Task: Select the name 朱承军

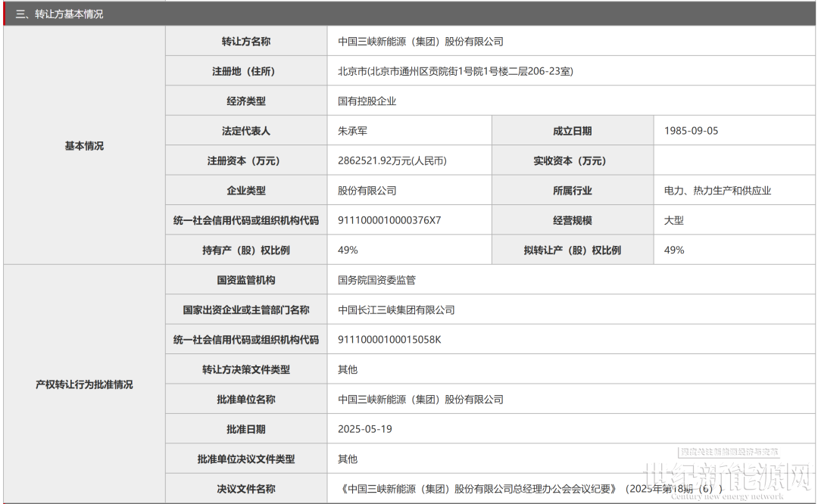Action: point(352,131)
